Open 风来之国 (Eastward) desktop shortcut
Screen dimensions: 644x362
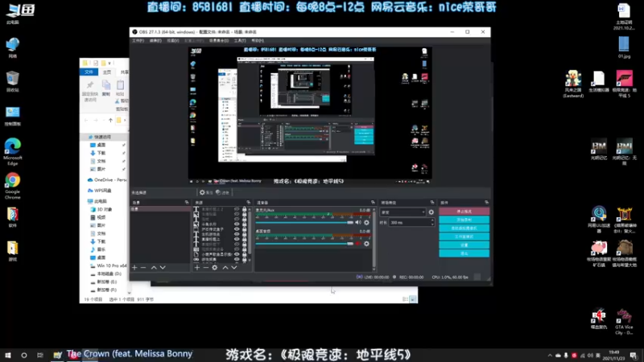573,84
